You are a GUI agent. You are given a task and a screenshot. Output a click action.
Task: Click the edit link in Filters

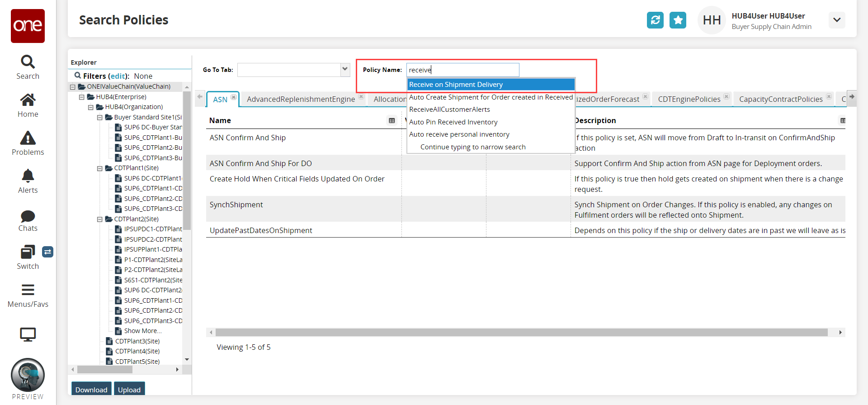tap(118, 76)
